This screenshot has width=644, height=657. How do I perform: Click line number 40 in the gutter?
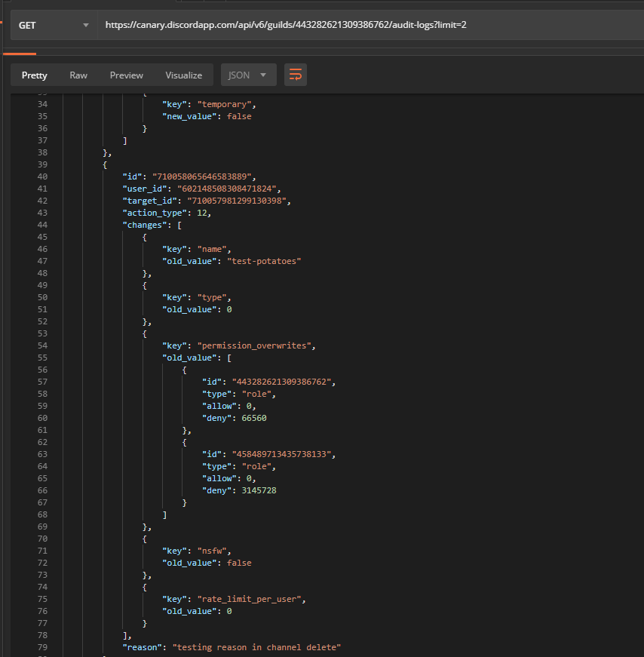tap(42, 176)
